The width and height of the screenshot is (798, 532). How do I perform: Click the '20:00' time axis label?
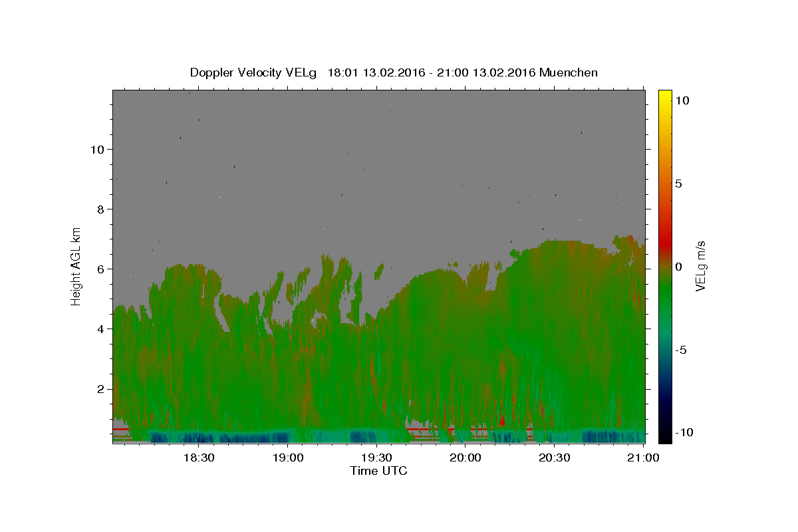pos(465,458)
